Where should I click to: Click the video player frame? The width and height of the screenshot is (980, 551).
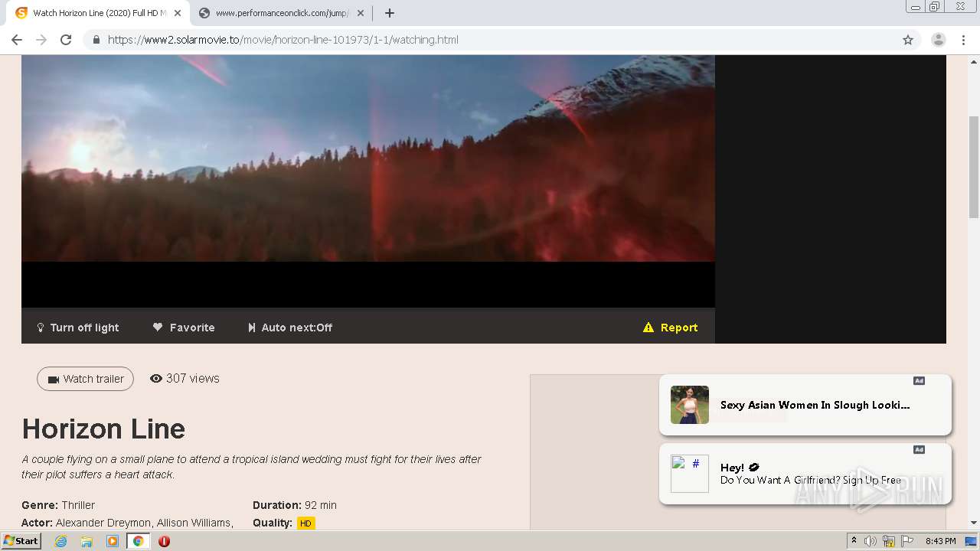pyautogui.click(x=368, y=181)
